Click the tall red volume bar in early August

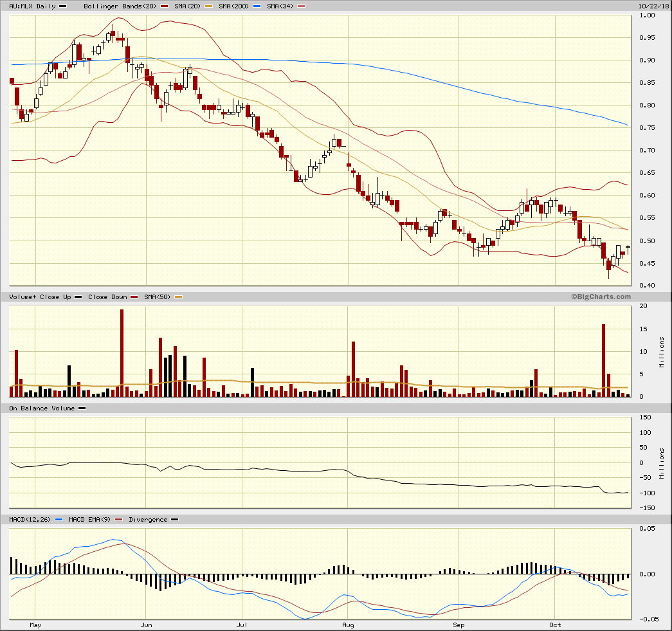click(x=353, y=369)
